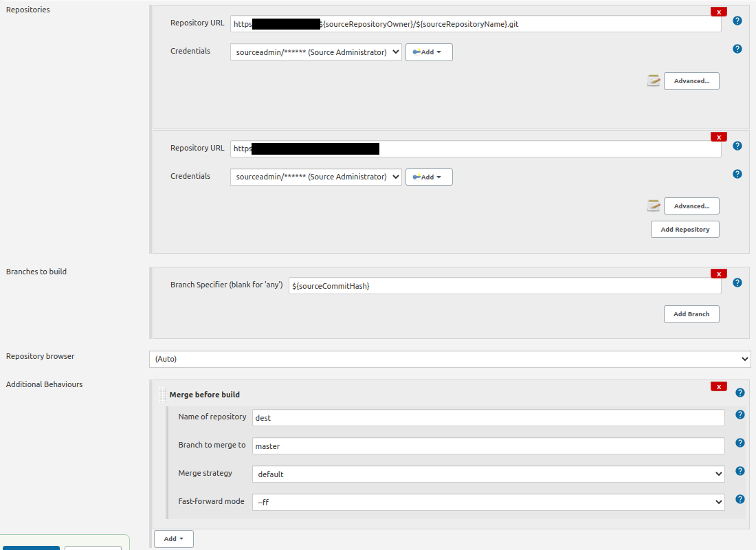Screen dimensions: 756x550
Task: Open second repository Credentials dropdown
Action: tap(316, 177)
